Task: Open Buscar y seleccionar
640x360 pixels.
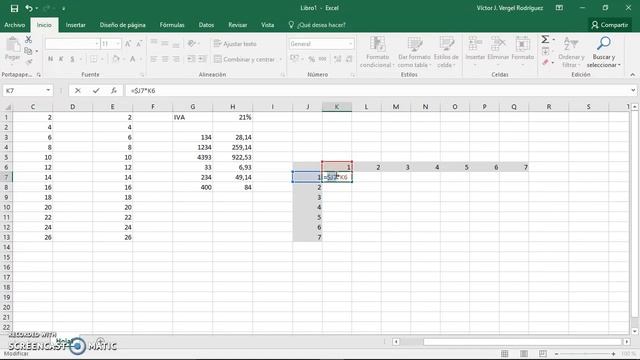Action: tap(604, 52)
